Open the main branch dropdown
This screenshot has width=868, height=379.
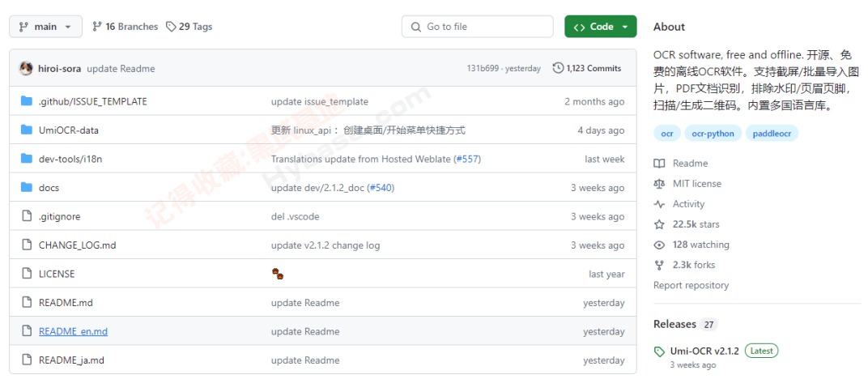pos(46,27)
